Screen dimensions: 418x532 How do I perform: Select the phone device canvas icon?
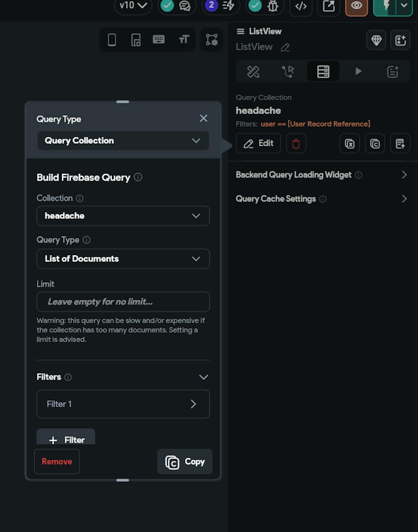pyautogui.click(x=112, y=40)
